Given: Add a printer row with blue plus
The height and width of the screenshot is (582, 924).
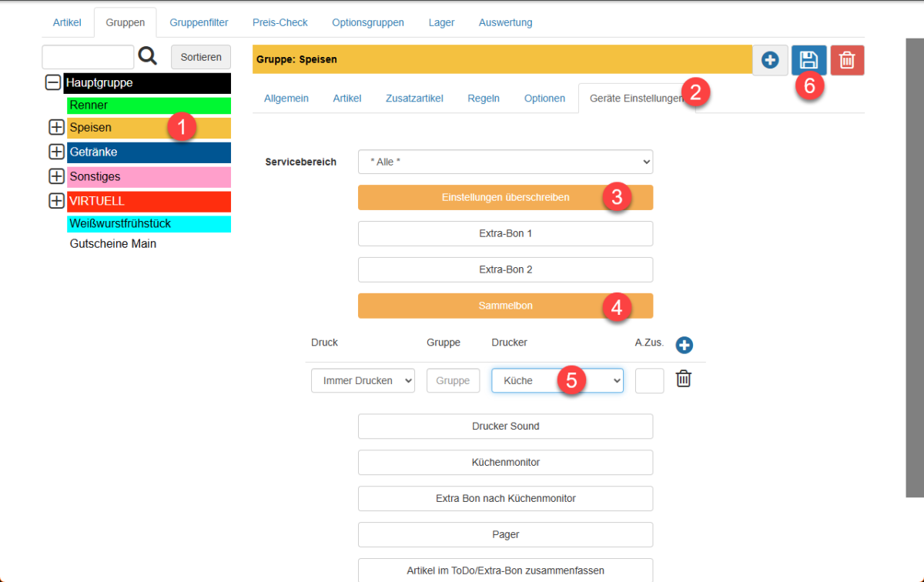Looking at the screenshot, I should (x=684, y=345).
